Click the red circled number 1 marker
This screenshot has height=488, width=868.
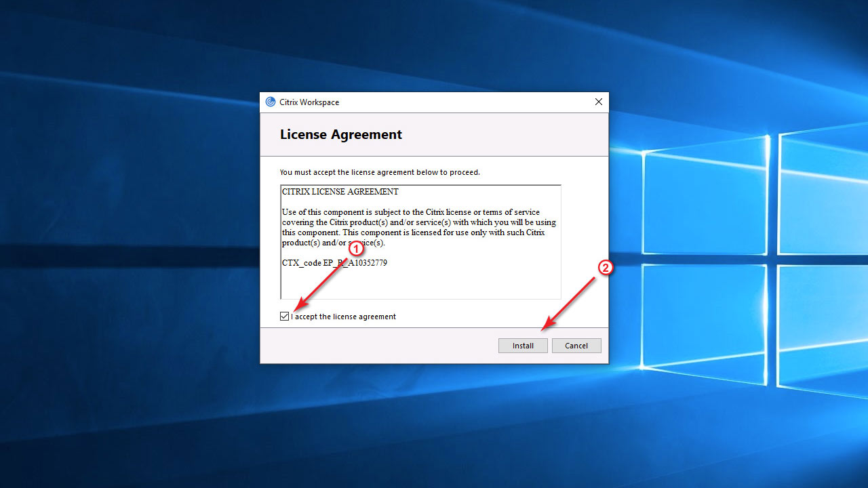[x=357, y=249]
